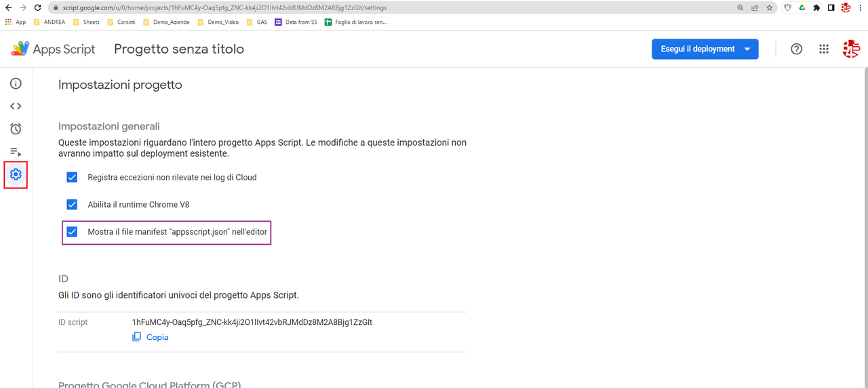Click the zoom magnifier icon in address bar
The height and width of the screenshot is (388, 868).
tap(740, 8)
